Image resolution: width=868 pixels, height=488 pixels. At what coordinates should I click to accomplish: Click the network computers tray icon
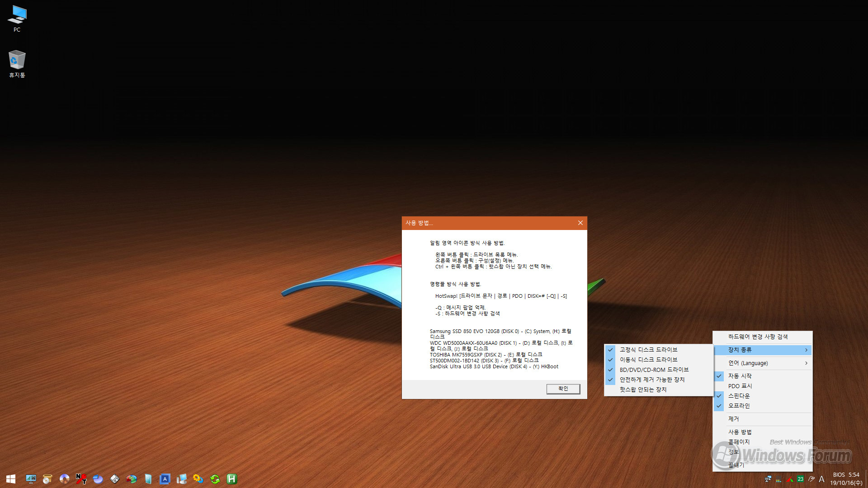coord(768,479)
